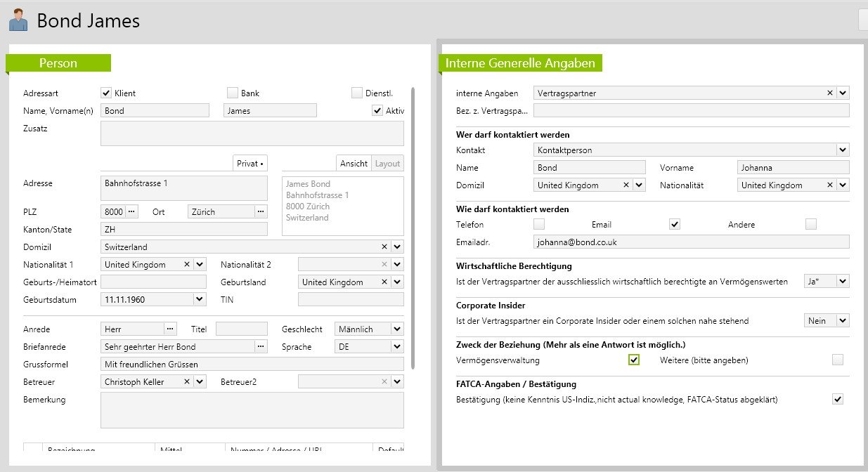
Task: Open the Anrede ellipsis lookup button
Action: coord(170,329)
